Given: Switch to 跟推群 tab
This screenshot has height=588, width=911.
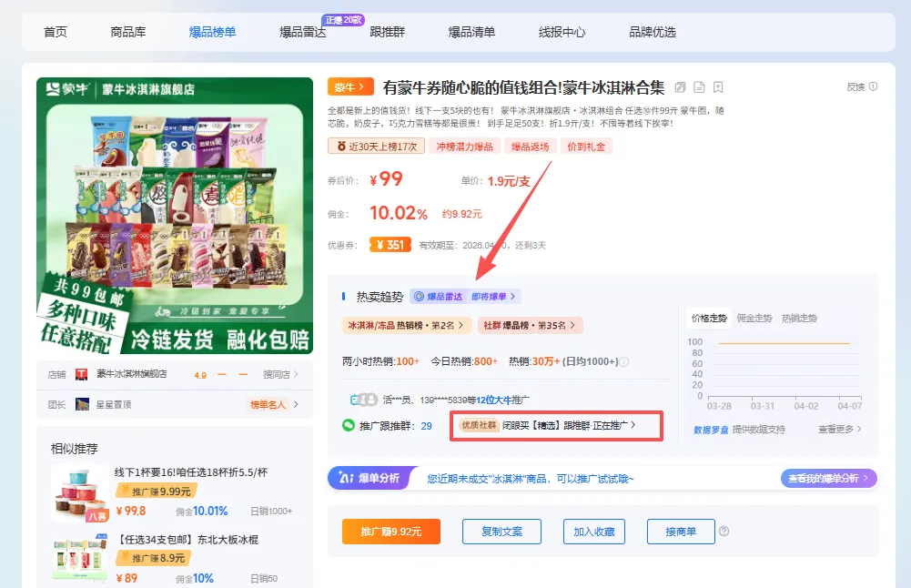Looking at the screenshot, I should [x=387, y=32].
